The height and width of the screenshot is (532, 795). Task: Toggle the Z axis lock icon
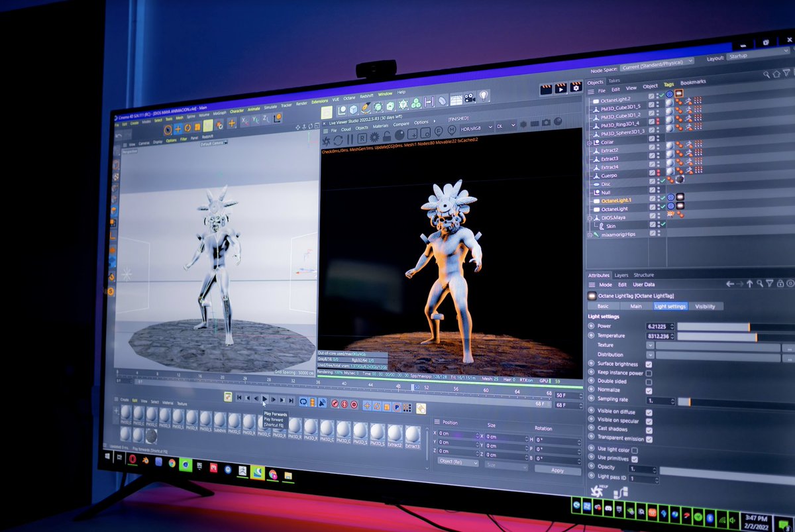[x=266, y=120]
